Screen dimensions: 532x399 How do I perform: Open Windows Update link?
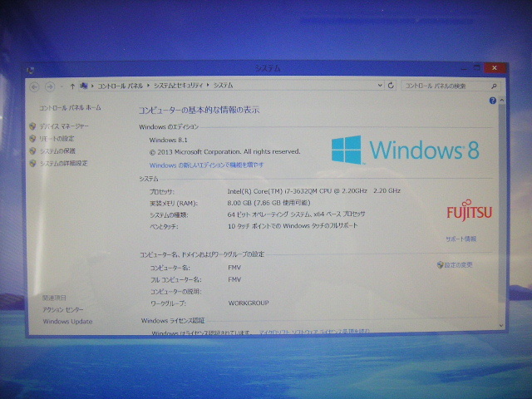point(67,322)
